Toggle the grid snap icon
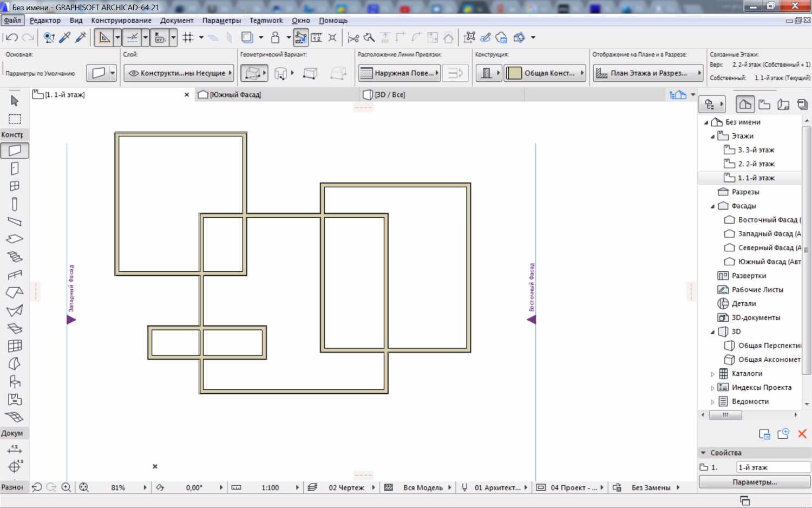This screenshot has height=508, width=812. click(x=188, y=37)
